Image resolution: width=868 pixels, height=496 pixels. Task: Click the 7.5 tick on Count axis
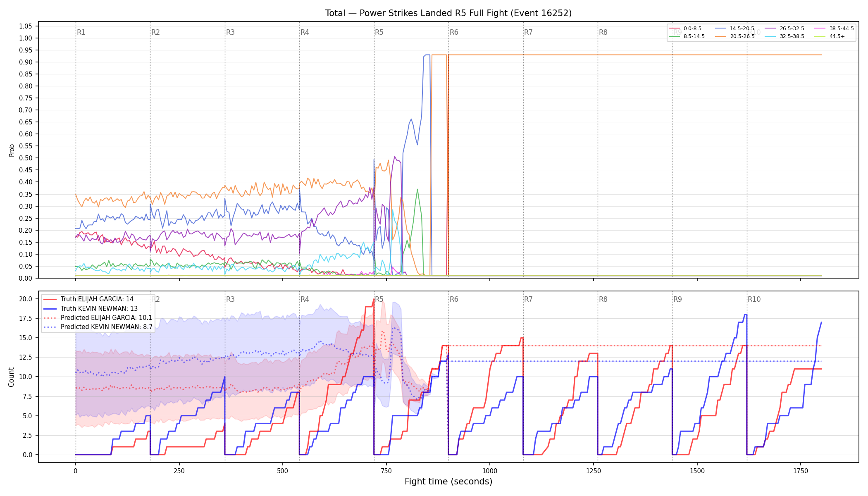[27, 396]
